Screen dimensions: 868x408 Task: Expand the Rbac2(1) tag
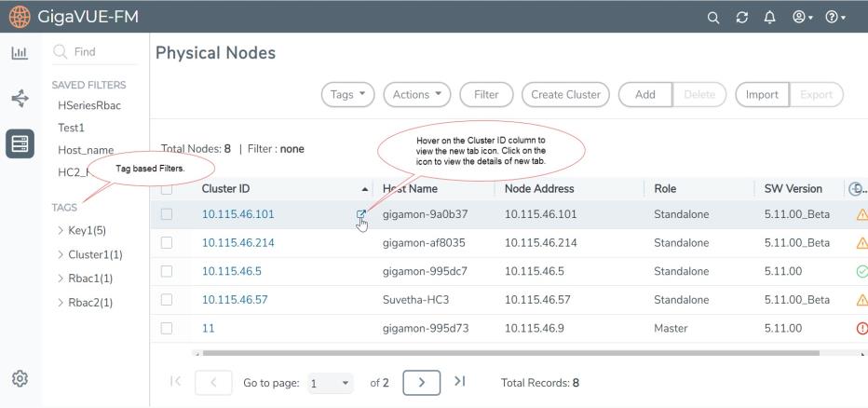pyautogui.click(x=61, y=302)
